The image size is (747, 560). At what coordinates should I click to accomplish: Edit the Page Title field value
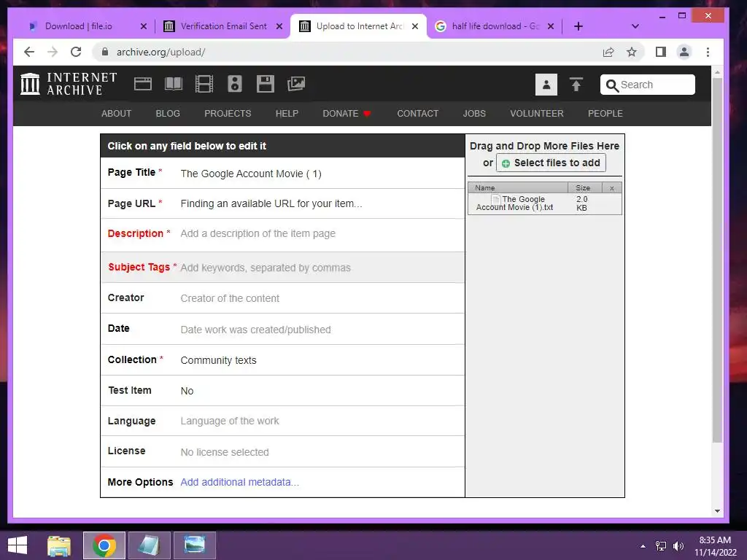click(x=251, y=174)
